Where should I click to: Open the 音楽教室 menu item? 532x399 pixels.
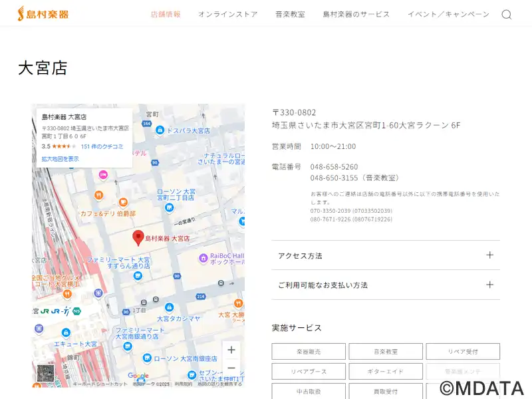click(290, 14)
